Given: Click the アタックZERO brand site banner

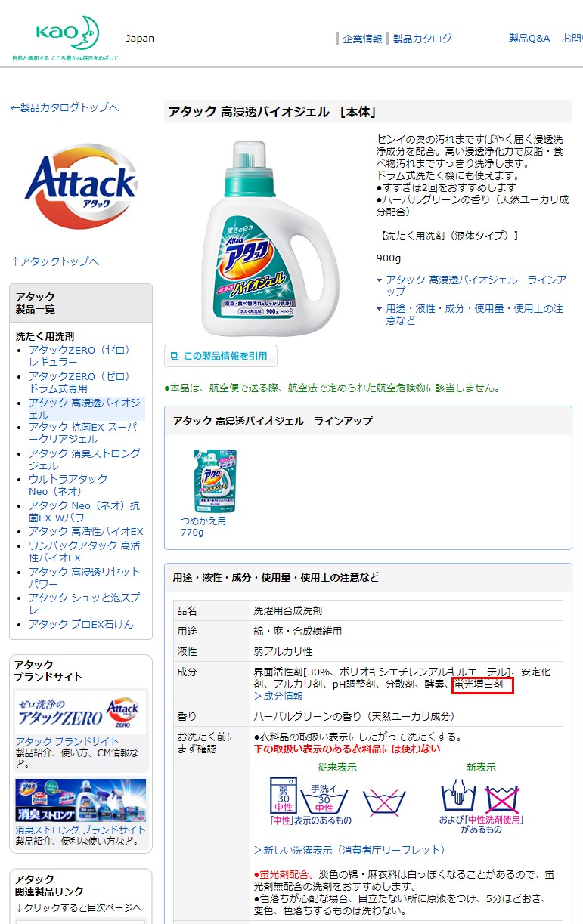Looking at the screenshot, I should point(81,712).
